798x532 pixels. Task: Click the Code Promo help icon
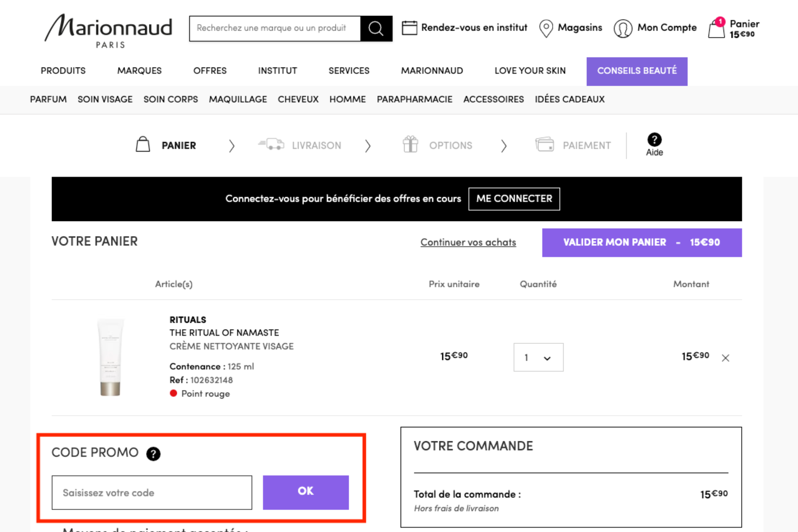153,454
